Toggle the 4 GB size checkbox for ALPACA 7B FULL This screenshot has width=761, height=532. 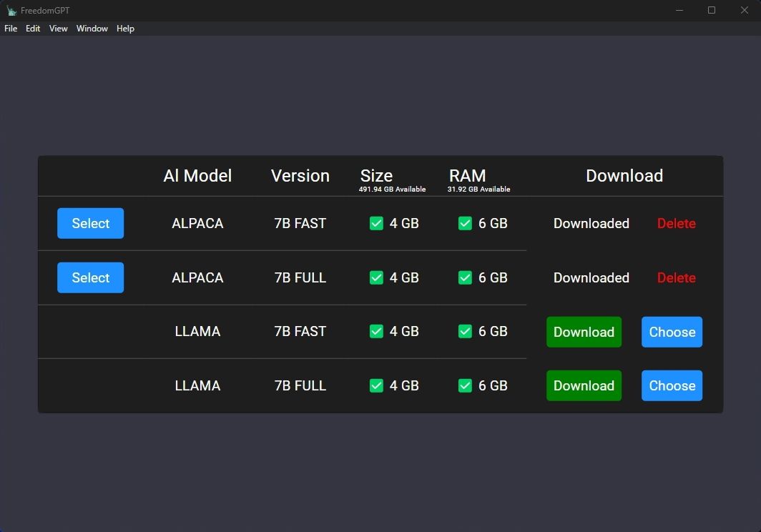click(x=376, y=277)
